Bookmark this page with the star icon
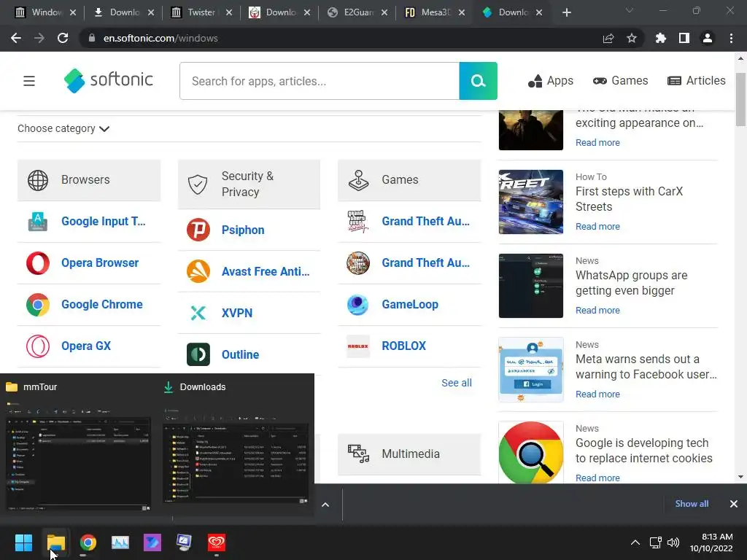The width and height of the screenshot is (747, 560). pyautogui.click(x=631, y=38)
